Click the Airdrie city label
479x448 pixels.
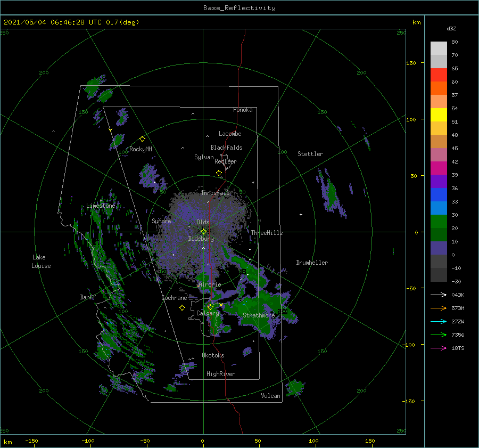(210, 284)
